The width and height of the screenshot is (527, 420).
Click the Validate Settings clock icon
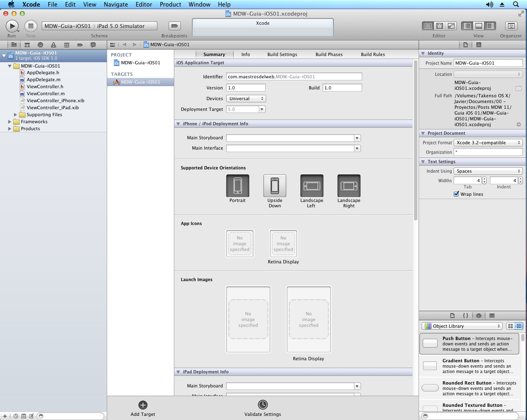[x=263, y=405]
